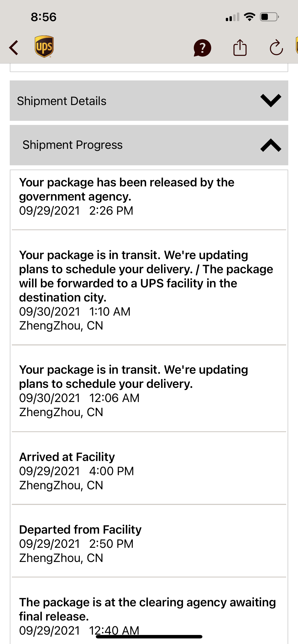Screen dimensions: 298x644
Task: Tap the battery status icon
Action: 269,17
